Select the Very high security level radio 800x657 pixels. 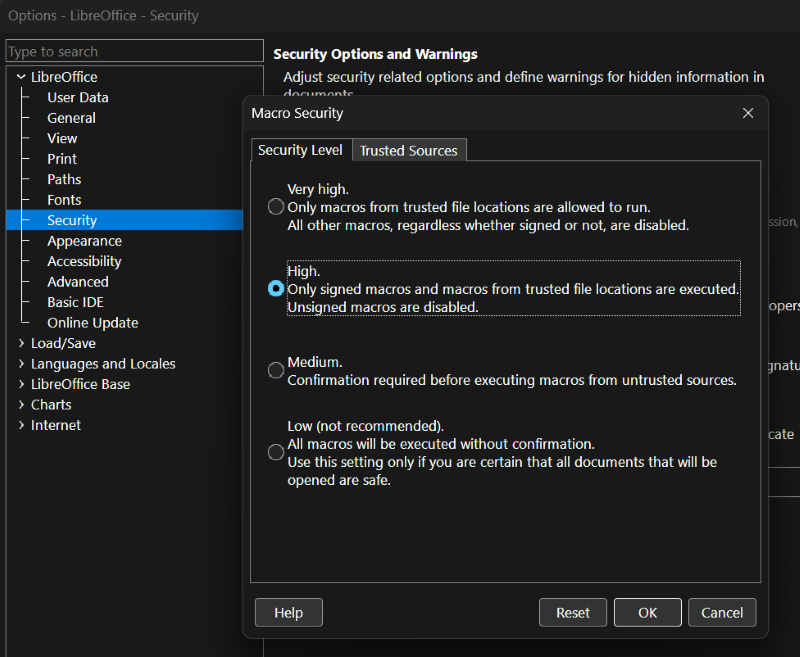click(x=276, y=207)
